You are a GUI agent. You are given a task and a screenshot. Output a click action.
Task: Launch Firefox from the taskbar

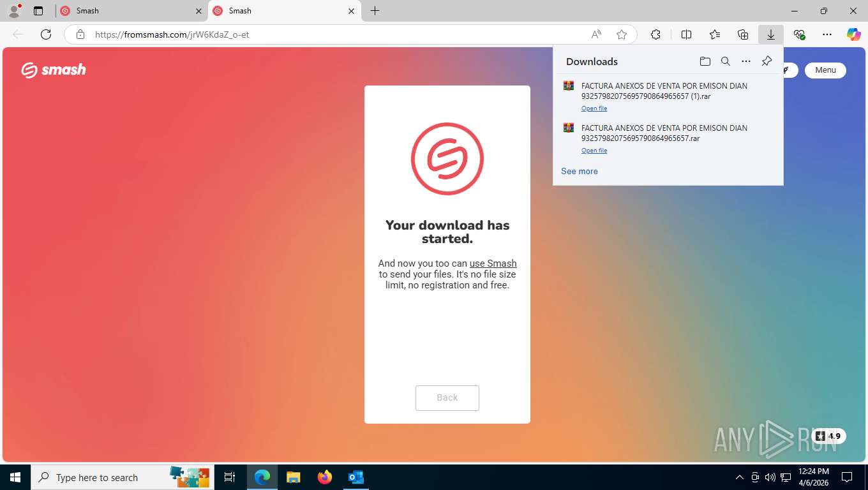pos(325,477)
